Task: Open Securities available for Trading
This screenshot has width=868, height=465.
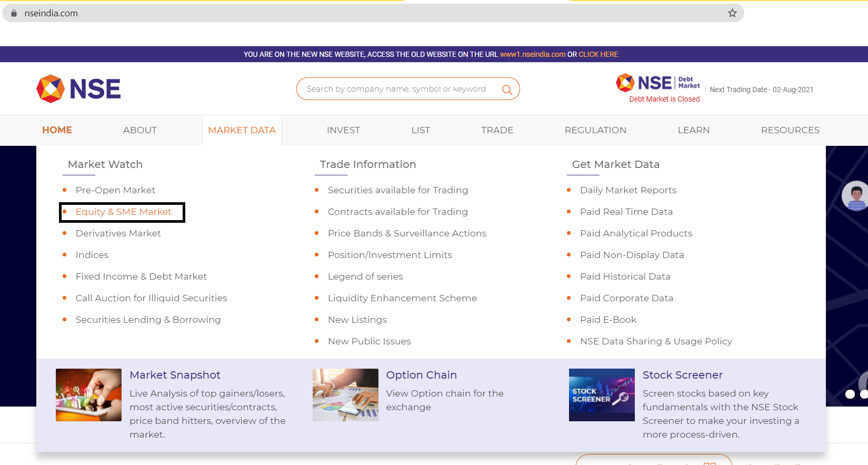Action: 398,190
